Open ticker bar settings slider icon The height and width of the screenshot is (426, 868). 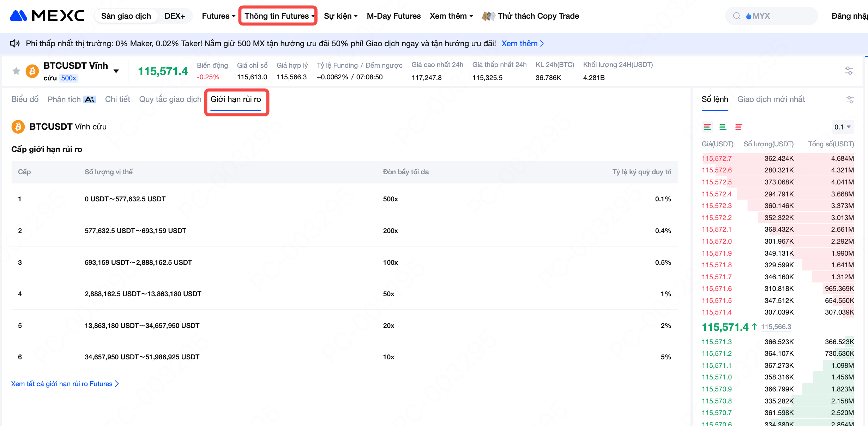[849, 71]
